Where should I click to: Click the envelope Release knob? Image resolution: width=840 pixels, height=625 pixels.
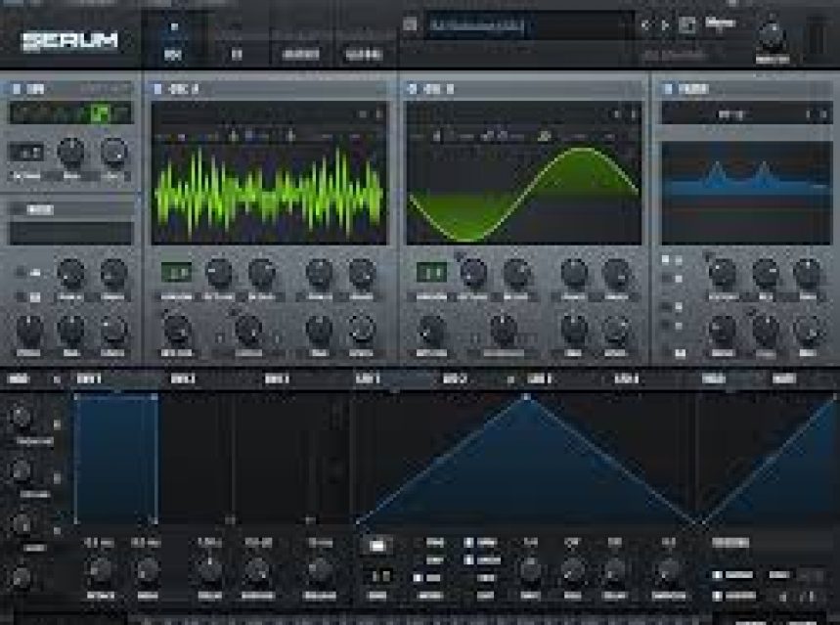[x=320, y=570]
